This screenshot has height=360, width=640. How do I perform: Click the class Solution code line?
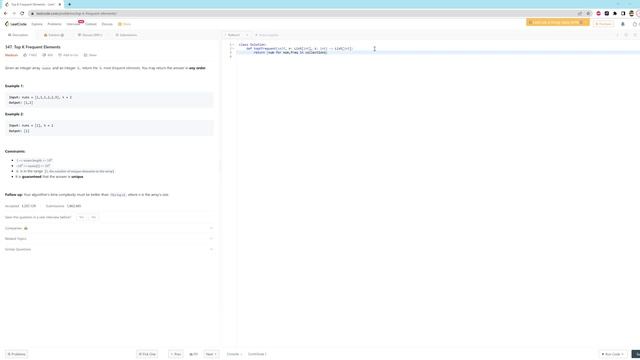coord(252,44)
